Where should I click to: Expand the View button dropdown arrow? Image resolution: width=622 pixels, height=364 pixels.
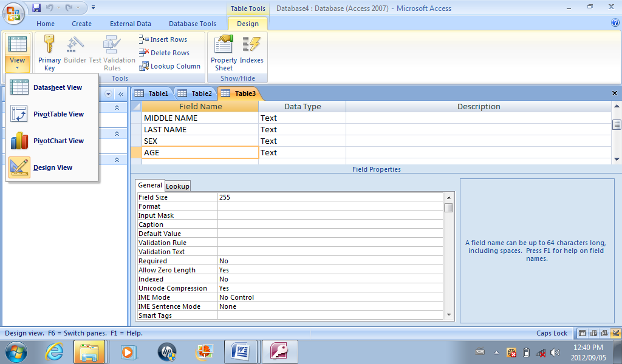pos(18,67)
